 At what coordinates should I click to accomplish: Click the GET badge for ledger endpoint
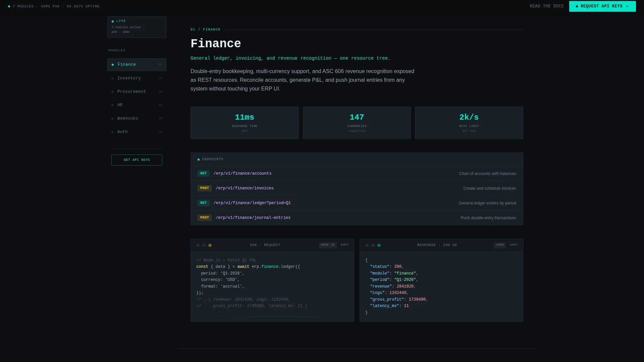(203, 203)
